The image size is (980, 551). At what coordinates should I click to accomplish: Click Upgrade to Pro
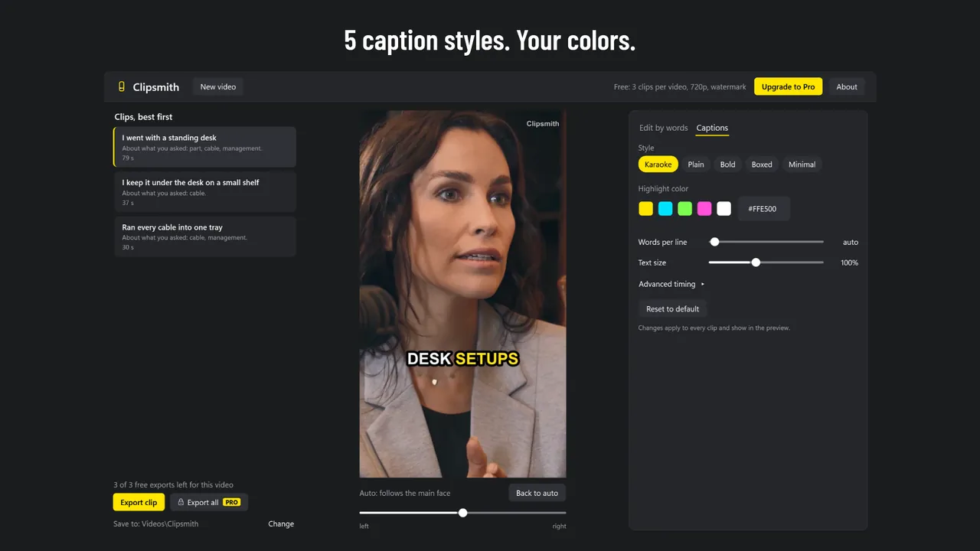click(x=788, y=86)
